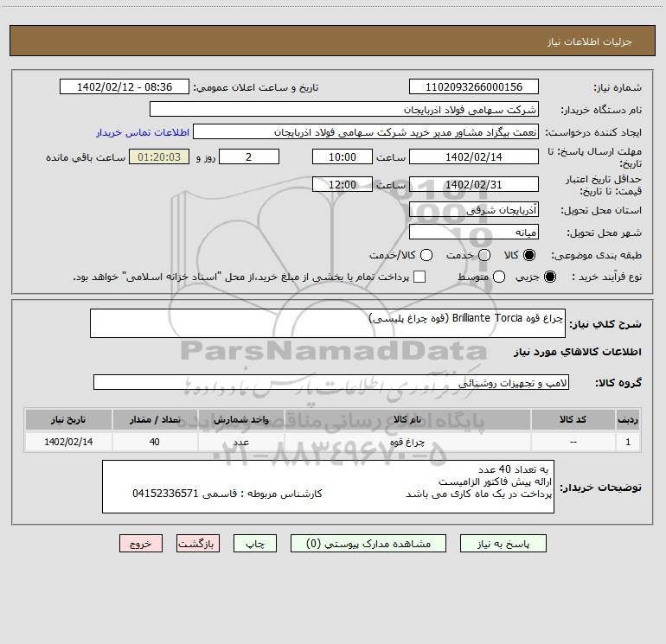Click buyer name field شرکت سهامی فولاد اذربایجان
This screenshot has height=644, width=666.
[x=344, y=109]
